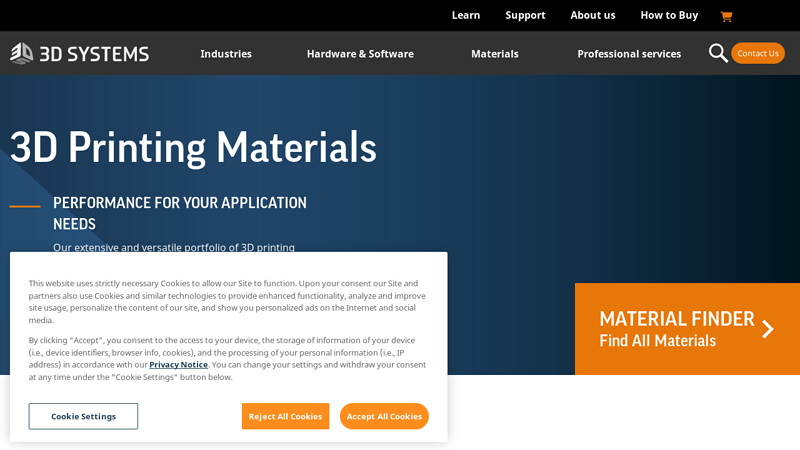The width and height of the screenshot is (800, 450).
Task: Open the How to Buy link
Action: pyautogui.click(x=669, y=15)
